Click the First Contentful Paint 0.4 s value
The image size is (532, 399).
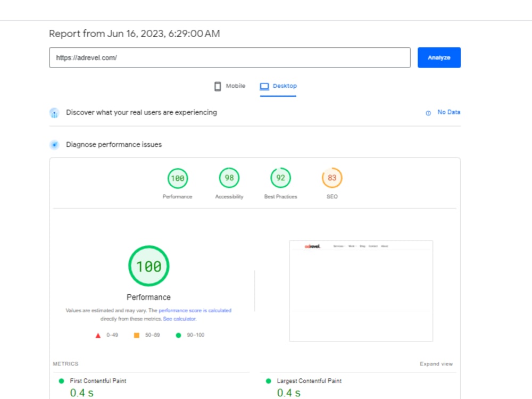[x=81, y=393]
